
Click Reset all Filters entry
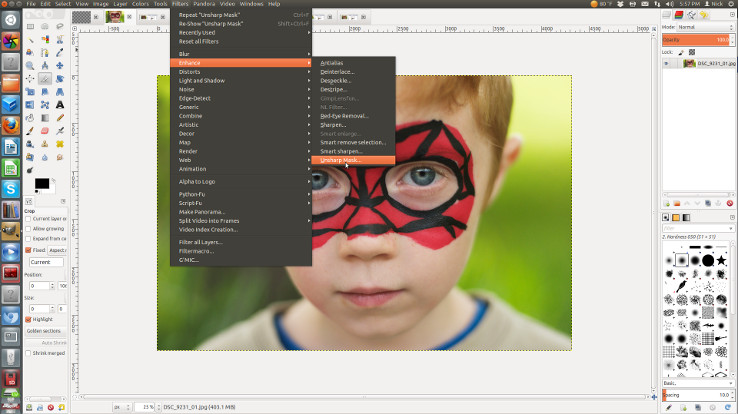tap(241, 41)
